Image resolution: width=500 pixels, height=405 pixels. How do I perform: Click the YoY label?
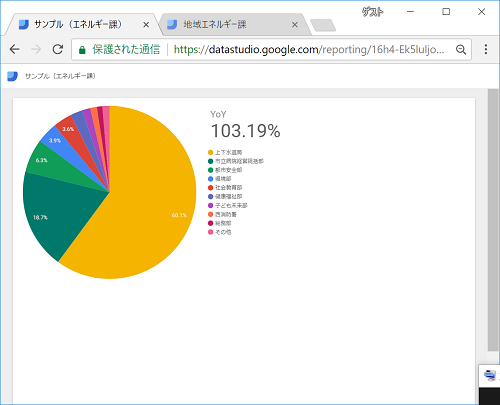pos(218,114)
